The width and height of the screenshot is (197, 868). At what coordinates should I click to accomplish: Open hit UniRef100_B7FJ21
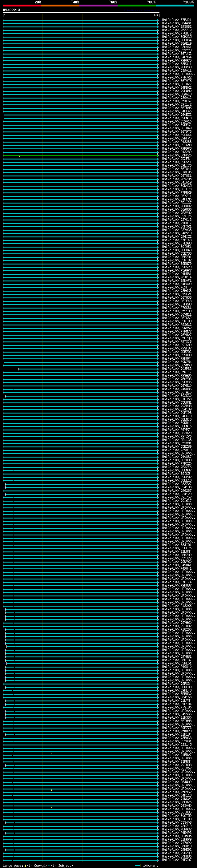click(x=176, y=20)
